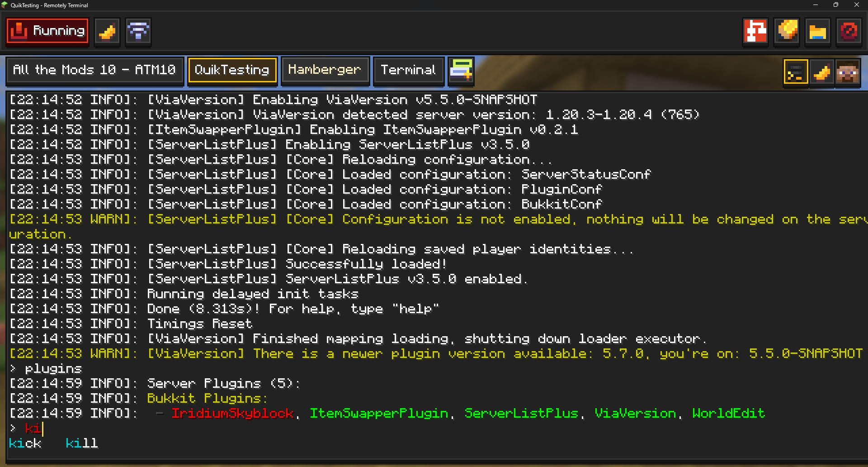Select the console view icon with yellow border
Viewport: 868px width, 467px height.
point(796,72)
